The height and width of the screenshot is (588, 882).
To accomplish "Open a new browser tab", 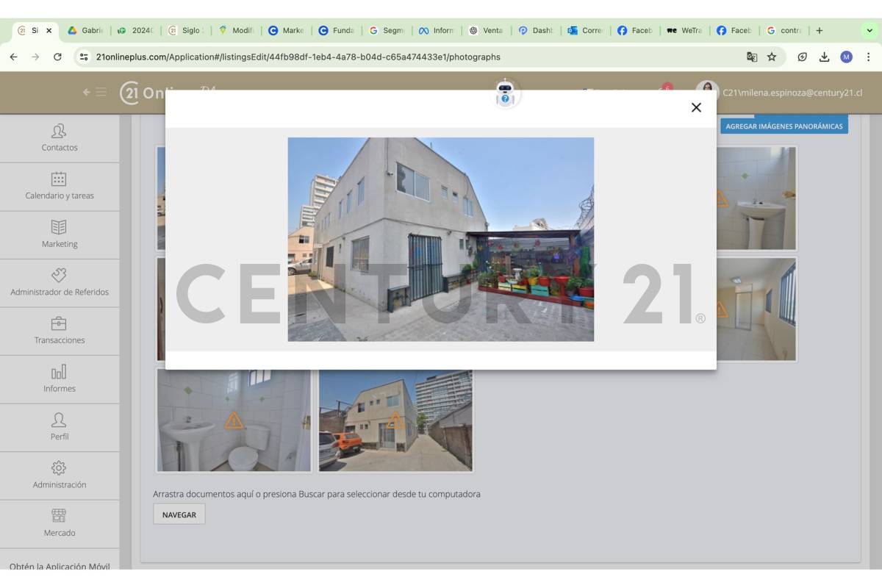I will pos(820,31).
